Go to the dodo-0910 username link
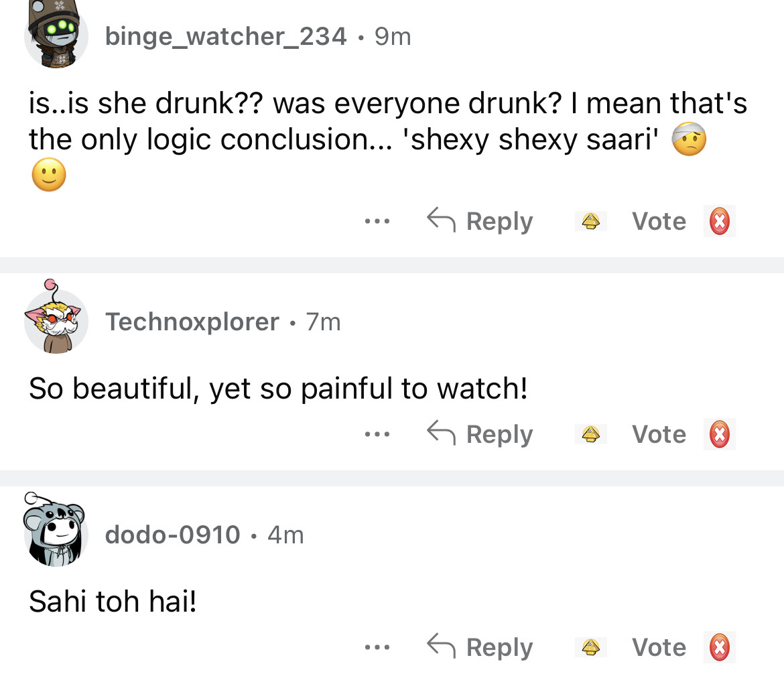Image resolution: width=784 pixels, height=676 pixels. pos(172,535)
